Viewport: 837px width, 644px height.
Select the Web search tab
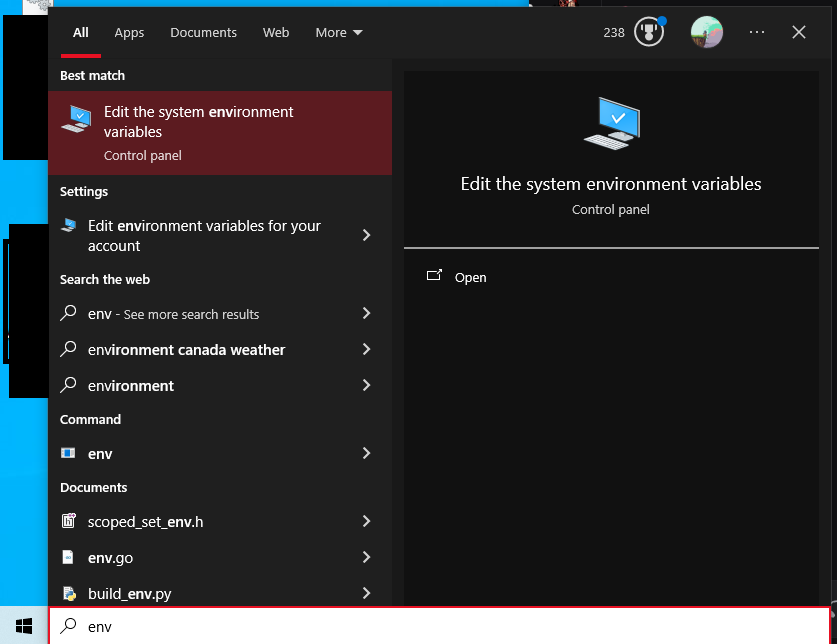(x=276, y=32)
